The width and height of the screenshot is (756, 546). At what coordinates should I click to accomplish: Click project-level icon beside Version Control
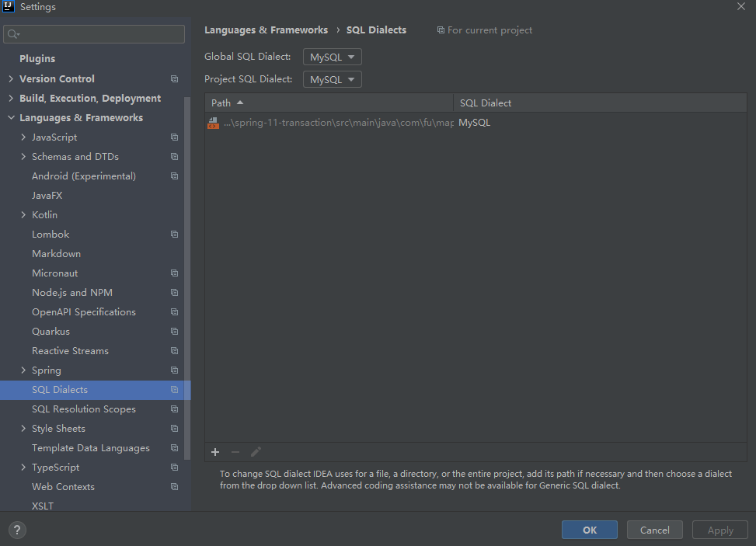coord(175,78)
